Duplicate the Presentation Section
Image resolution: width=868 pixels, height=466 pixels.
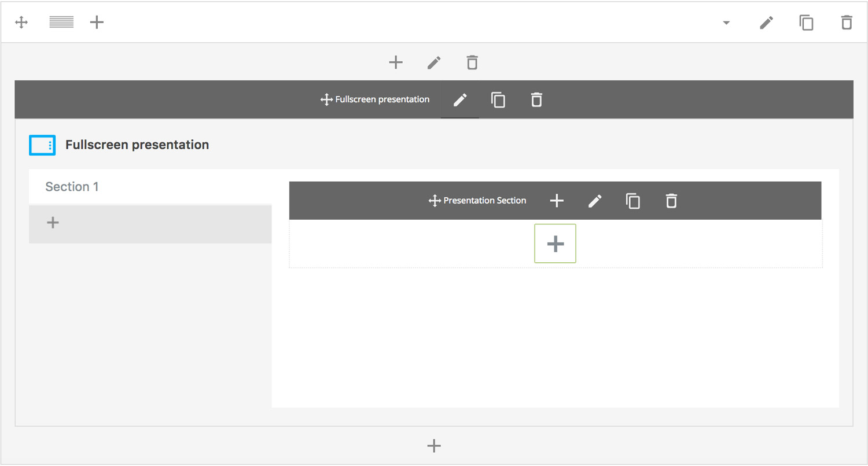[x=633, y=201]
